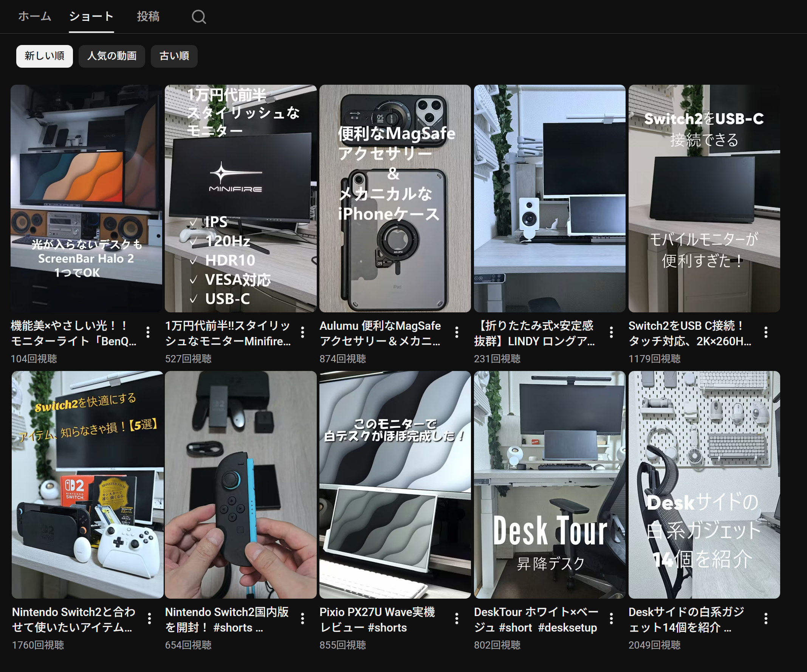
Task: Open title link Nintendo Switch2国内版を開封
Action: 227,620
